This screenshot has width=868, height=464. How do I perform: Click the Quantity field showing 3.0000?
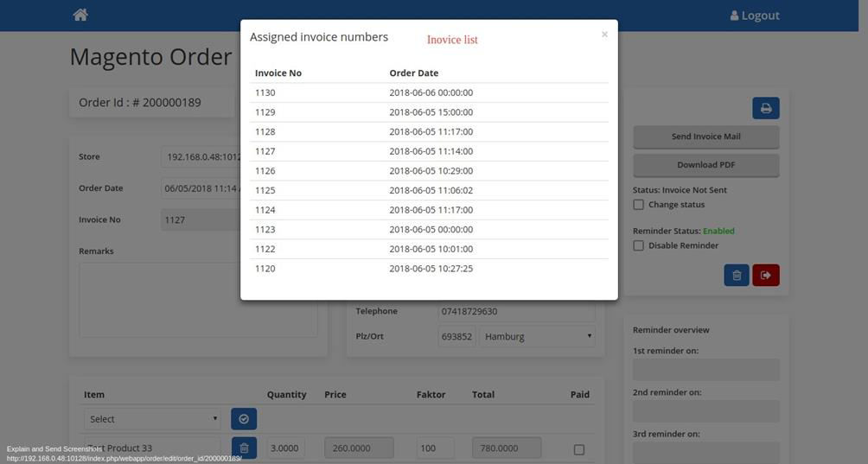click(285, 448)
